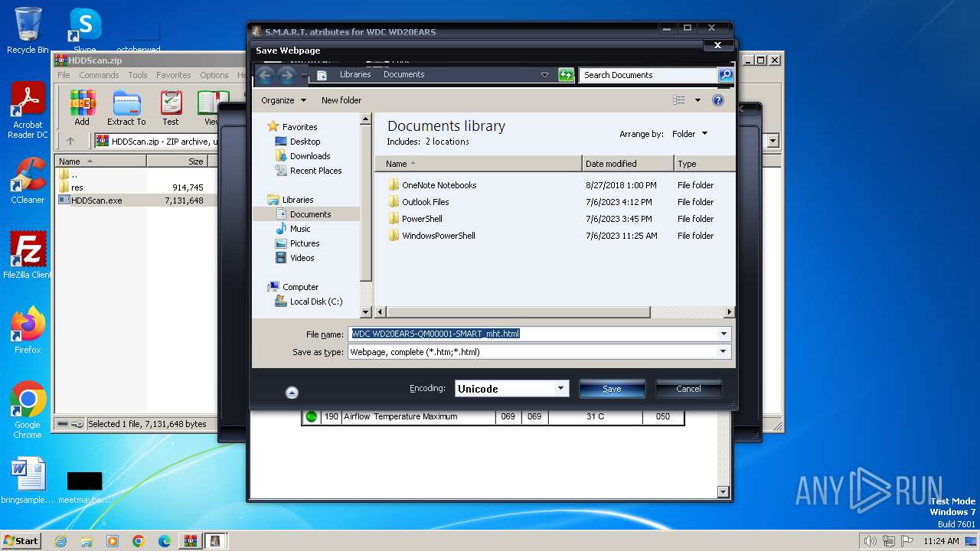Click the green refresh icon beside address bar
Image resolution: width=980 pixels, height=551 pixels.
[566, 75]
